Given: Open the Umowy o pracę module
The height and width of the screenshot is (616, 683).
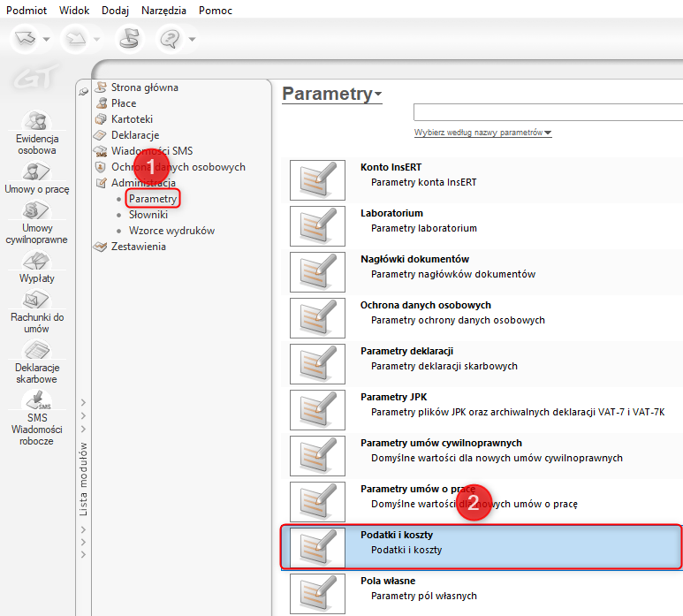Looking at the screenshot, I should (37, 178).
